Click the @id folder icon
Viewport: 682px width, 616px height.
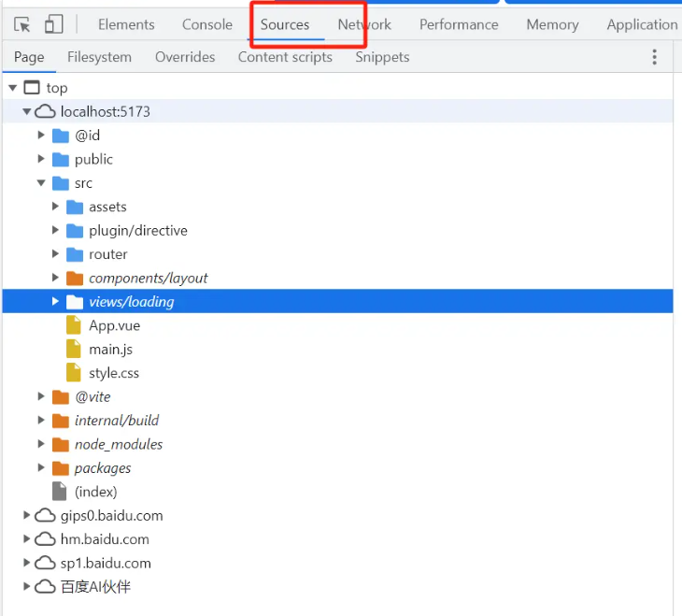[x=61, y=136]
